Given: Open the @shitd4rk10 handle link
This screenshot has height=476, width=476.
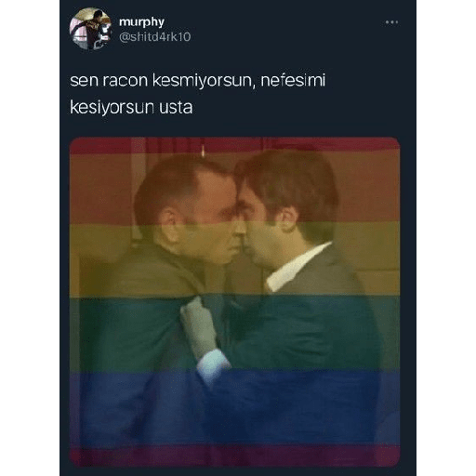Looking at the screenshot, I should 154,37.
